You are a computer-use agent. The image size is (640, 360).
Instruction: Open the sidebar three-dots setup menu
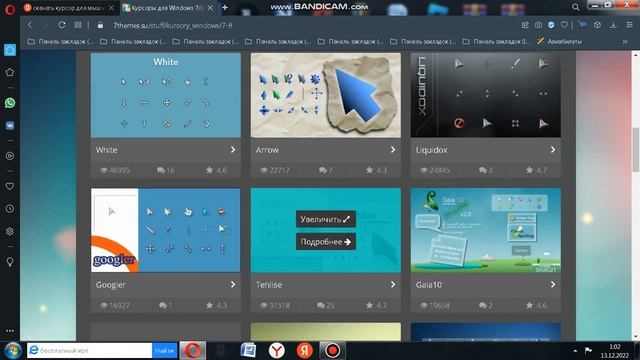click(x=10, y=331)
